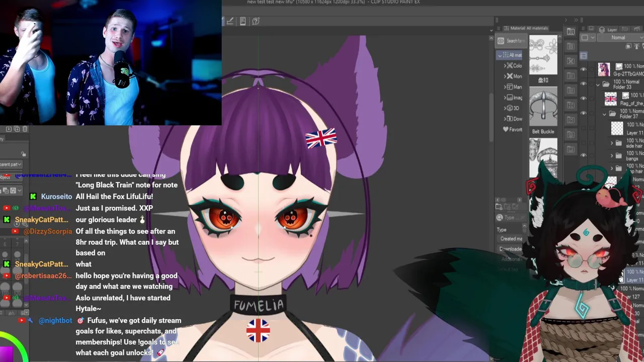Collapse the All materials tree node

click(500, 55)
